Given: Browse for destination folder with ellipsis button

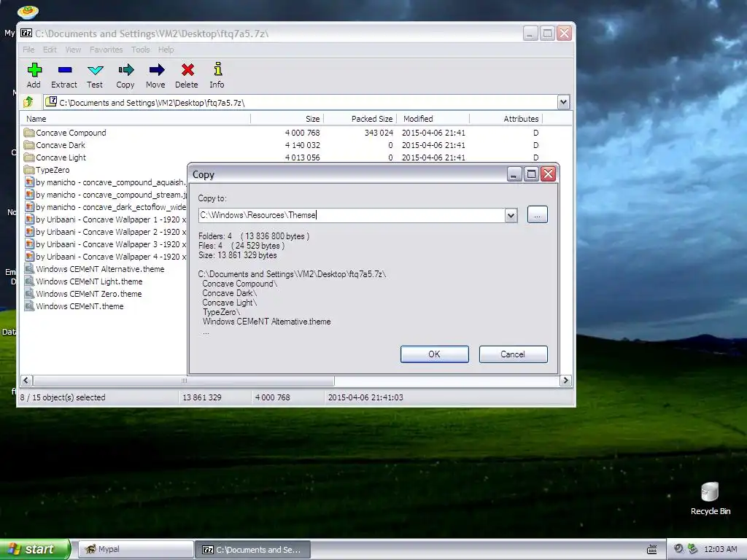Looking at the screenshot, I should click(538, 215).
